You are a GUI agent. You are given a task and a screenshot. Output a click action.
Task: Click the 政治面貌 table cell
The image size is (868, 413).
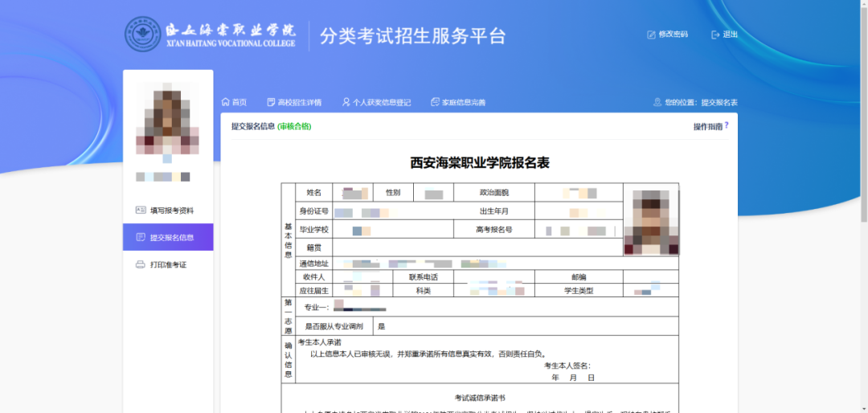click(x=494, y=192)
